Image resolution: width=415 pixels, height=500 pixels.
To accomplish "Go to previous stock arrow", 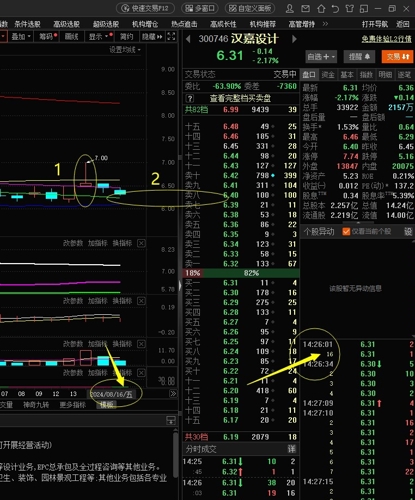I will (188, 39).
